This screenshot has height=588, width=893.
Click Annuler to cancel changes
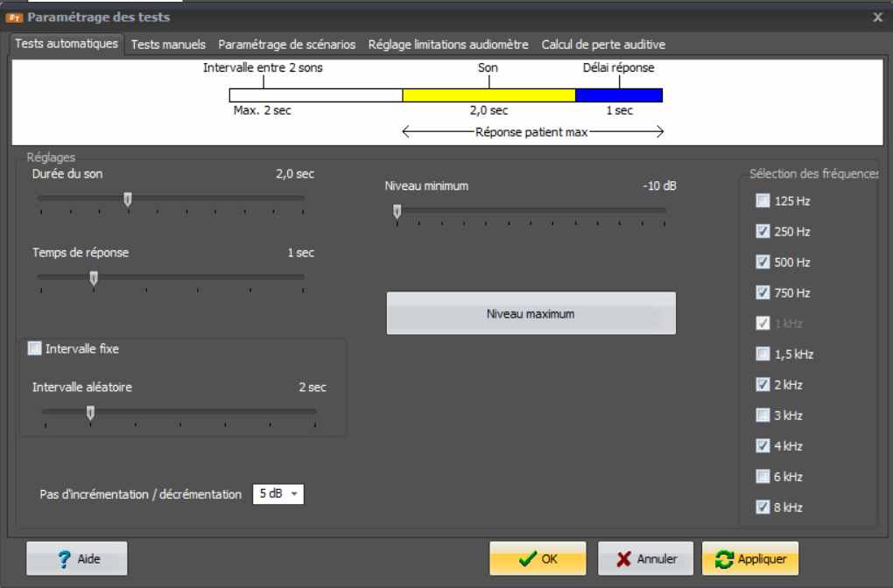click(645, 558)
